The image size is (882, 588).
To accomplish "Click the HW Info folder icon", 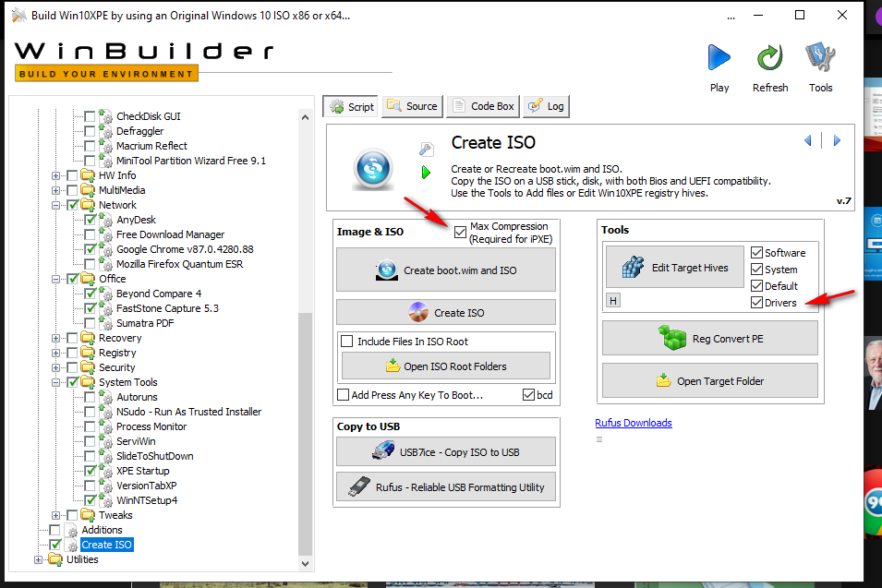I will 88,175.
